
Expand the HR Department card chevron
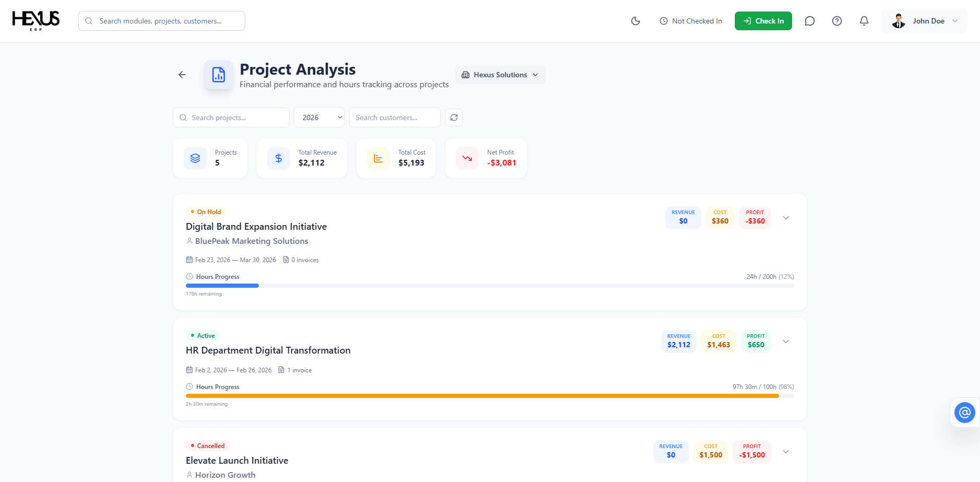(786, 342)
